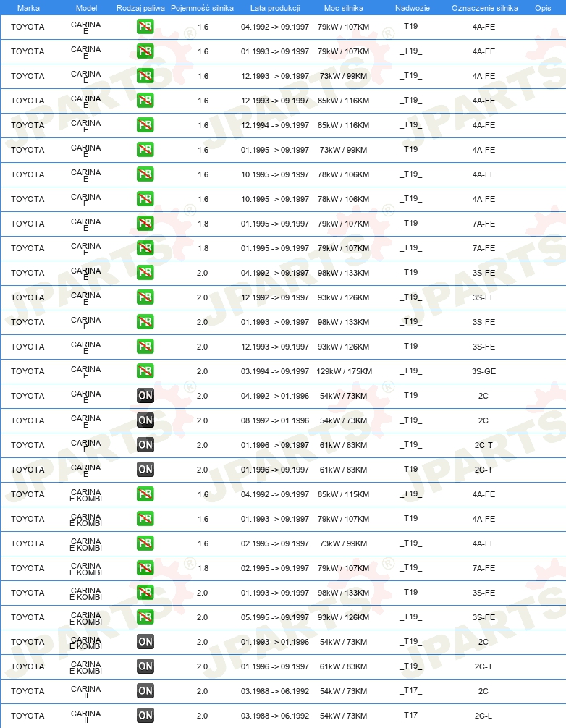Click 2C-T engine code in the Kombi row
This screenshot has width=566, height=728.
(x=483, y=666)
